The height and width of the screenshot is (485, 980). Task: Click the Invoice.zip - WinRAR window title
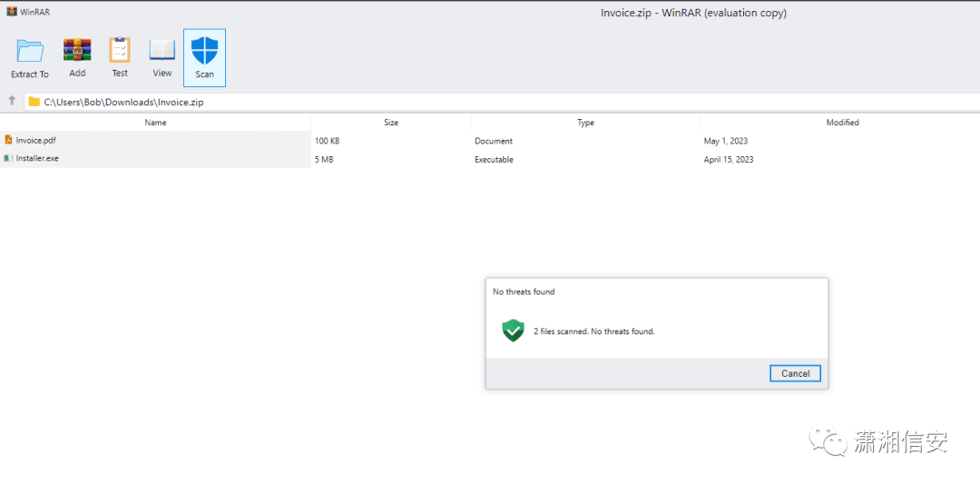click(693, 13)
